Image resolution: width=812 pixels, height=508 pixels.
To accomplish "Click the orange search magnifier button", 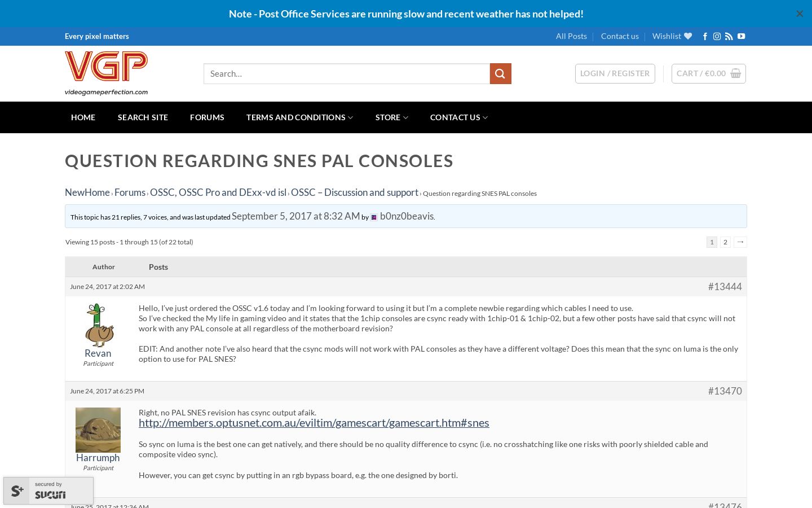I will tap(501, 73).
